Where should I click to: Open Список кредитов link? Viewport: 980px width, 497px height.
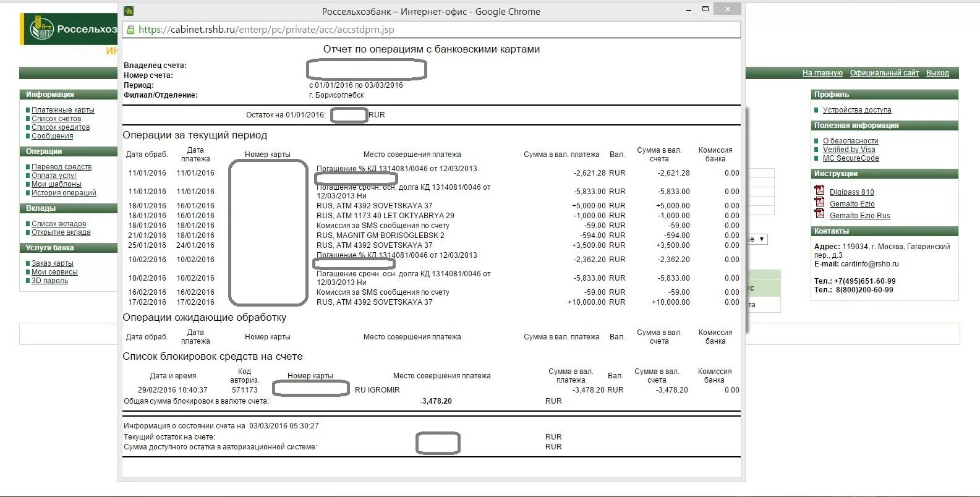[61, 127]
